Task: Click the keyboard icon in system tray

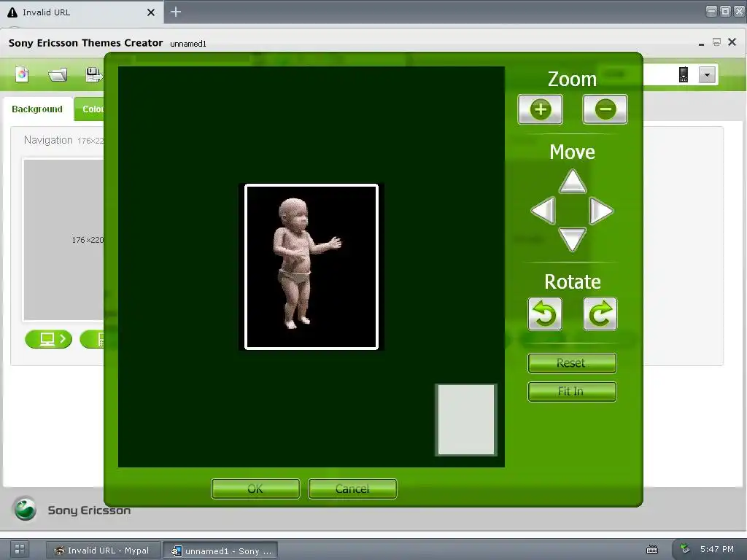Action: [652, 550]
